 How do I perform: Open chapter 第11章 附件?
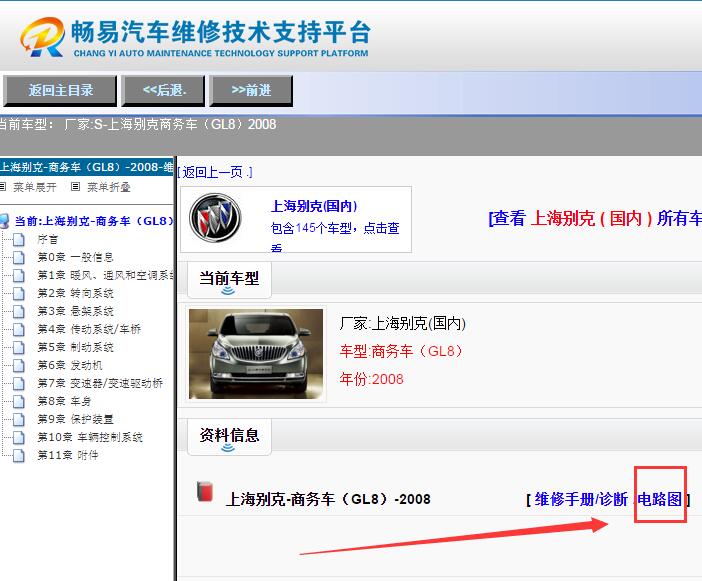[68, 455]
